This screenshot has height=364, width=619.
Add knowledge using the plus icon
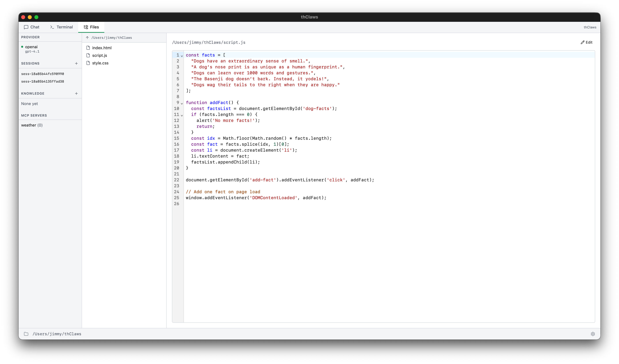tap(76, 93)
